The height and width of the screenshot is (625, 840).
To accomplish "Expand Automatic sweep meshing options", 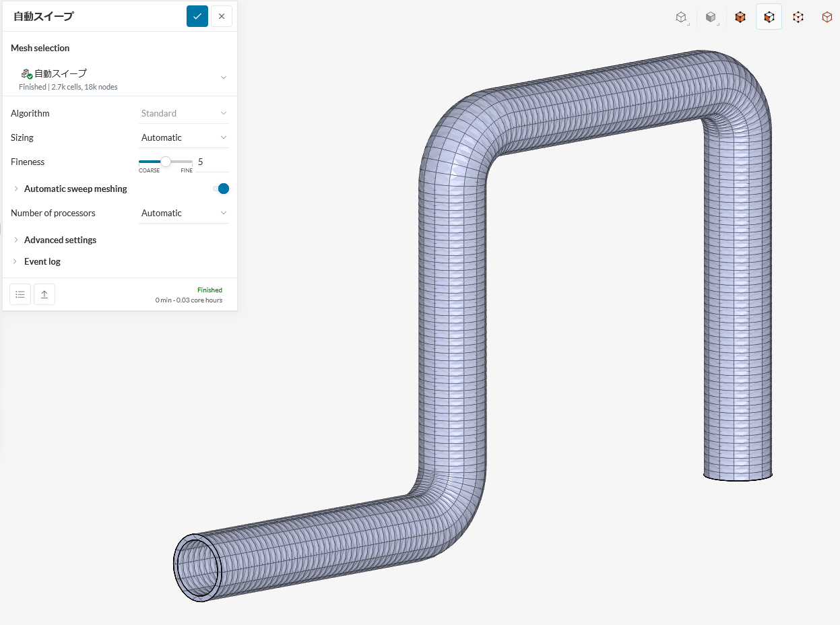I will [x=16, y=189].
